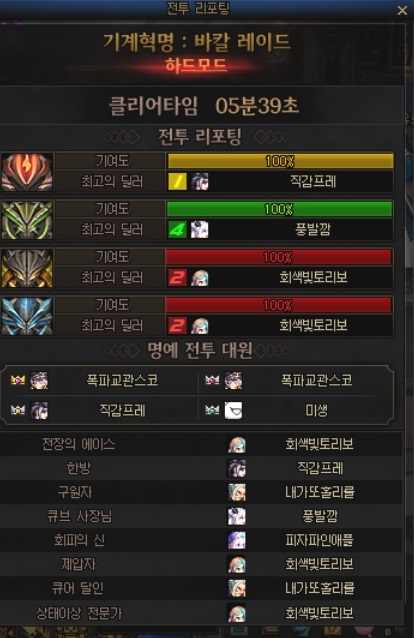Select the 회피의 신 award row
The image size is (414, 638).
[x=201, y=540]
